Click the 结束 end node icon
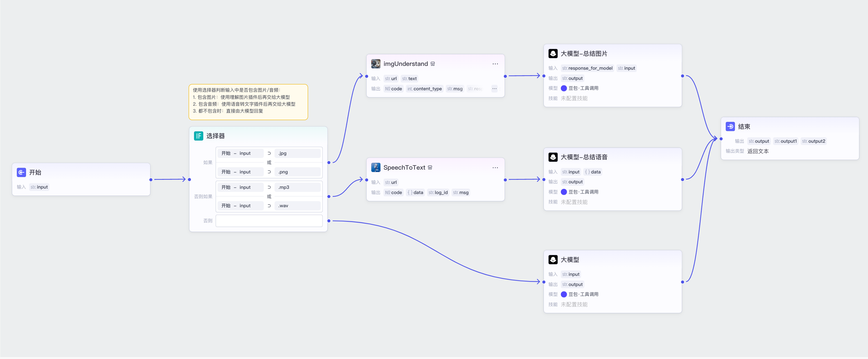Image resolution: width=868 pixels, height=359 pixels. pyautogui.click(x=730, y=127)
